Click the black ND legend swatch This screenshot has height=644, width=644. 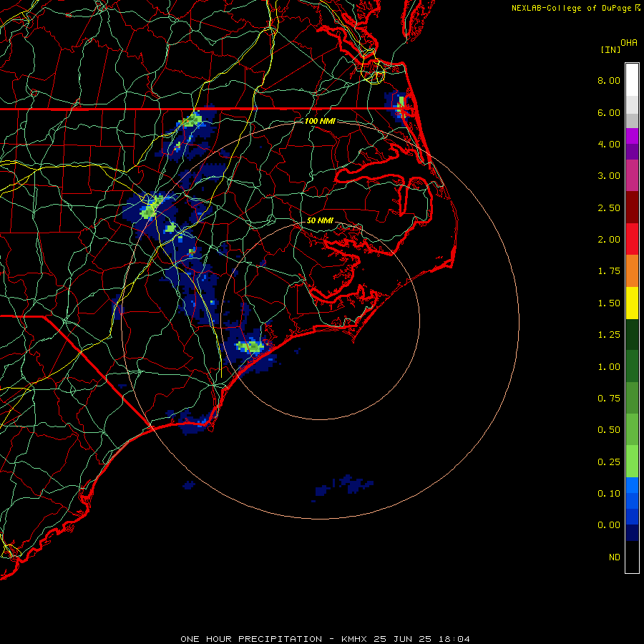coord(632,557)
